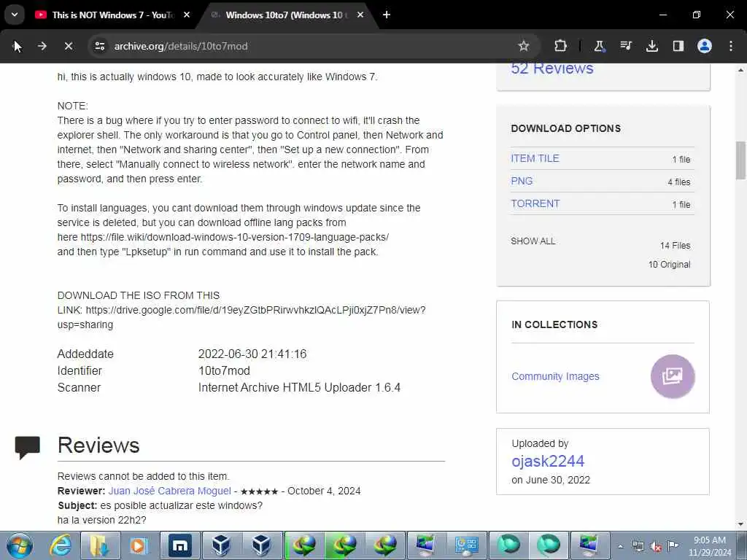747x560 pixels.
Task: Click the 'IN COLLECTIONS' heading
Action: click(554, 324)
